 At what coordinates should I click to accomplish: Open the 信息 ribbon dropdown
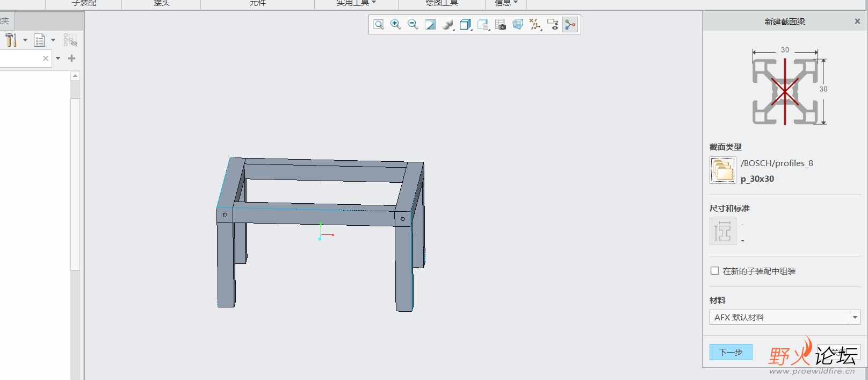[506, 3]
